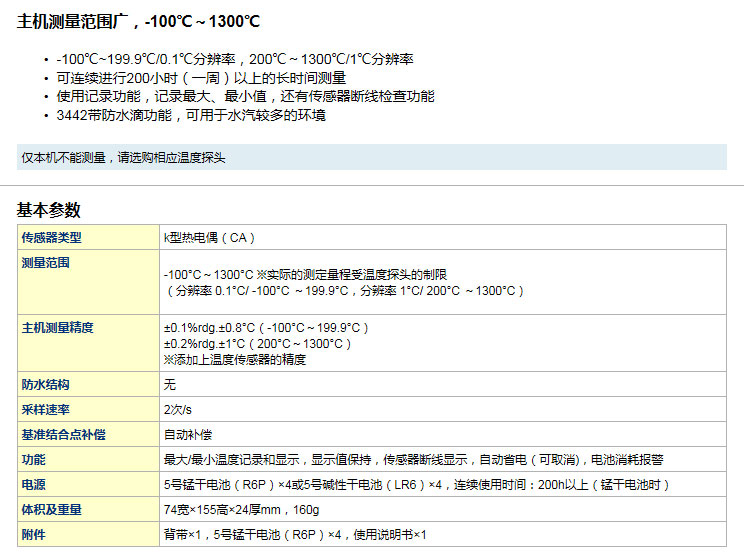Click the 电源 row label
Screen dimensions: 744x556
click(x=34, y=485)
